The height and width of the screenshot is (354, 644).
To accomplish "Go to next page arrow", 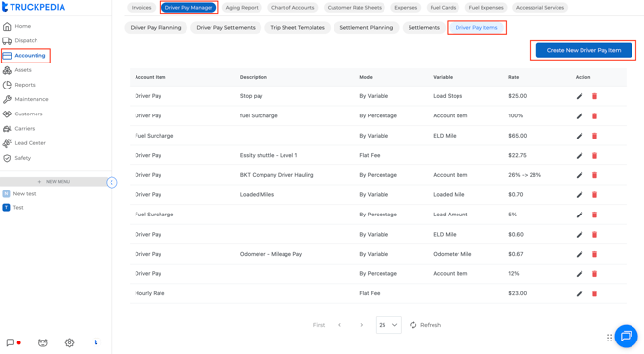I will point(361,325).
